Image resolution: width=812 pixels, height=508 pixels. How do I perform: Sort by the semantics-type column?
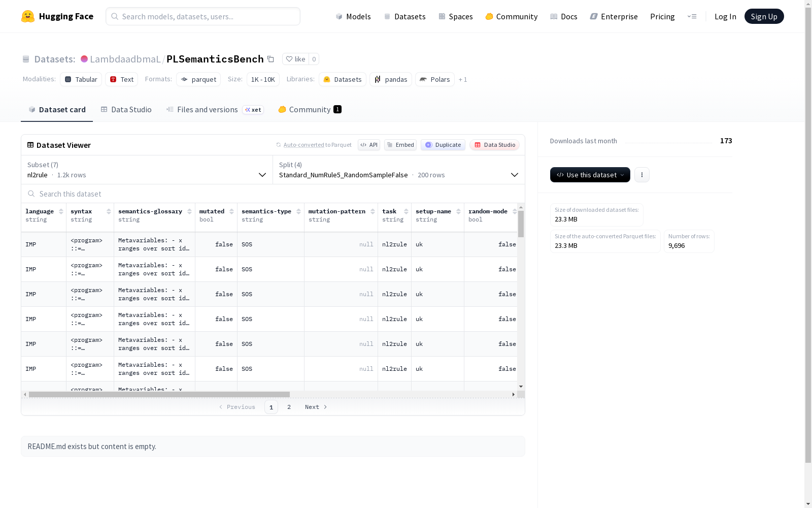click(x=298, y=211)
